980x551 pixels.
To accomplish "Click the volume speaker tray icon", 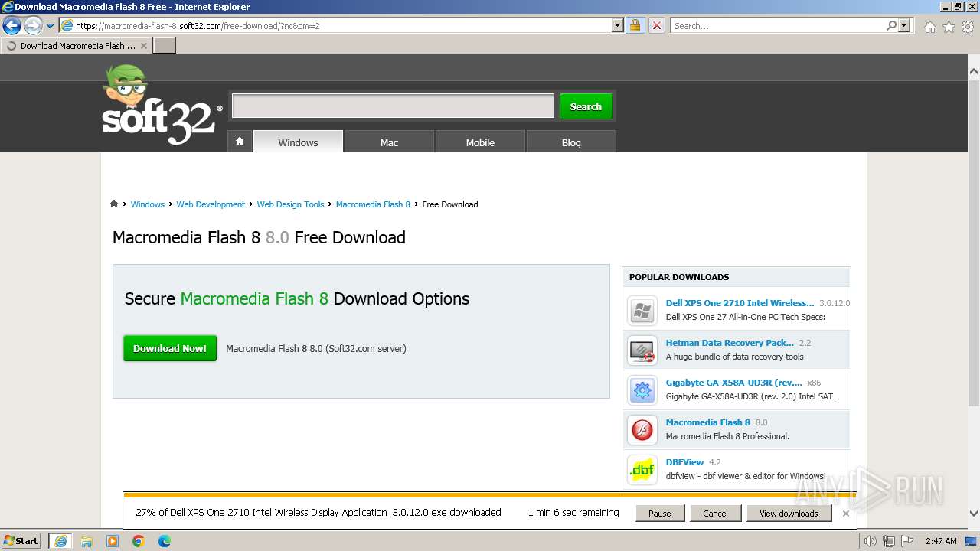I will point(870,541).
